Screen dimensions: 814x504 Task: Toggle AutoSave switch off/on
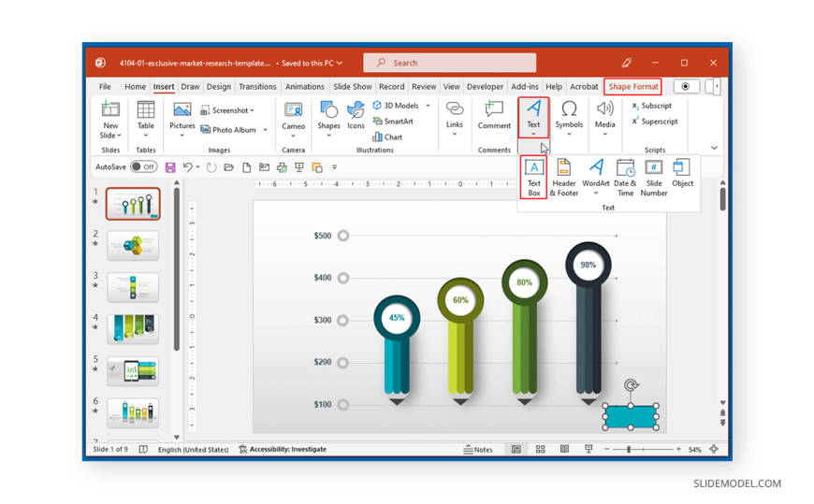click(143, 166)
